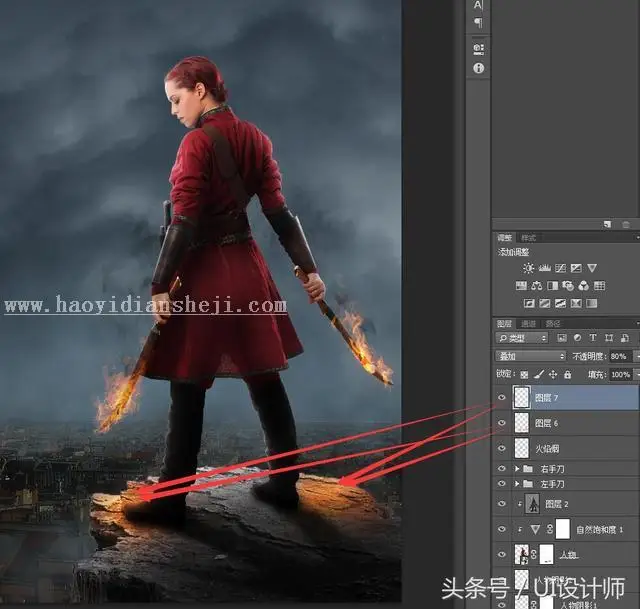
Task: Hide layer 图层 6 with eye icon
Action: (502, 423)
